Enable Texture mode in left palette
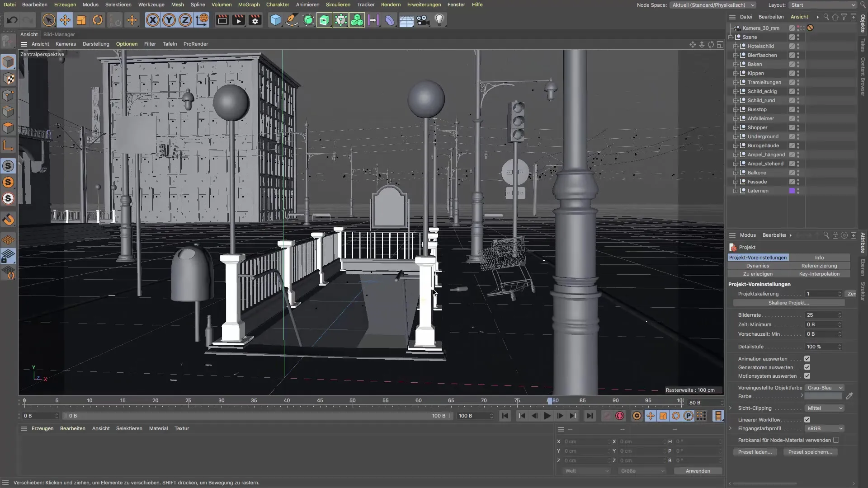This screenshot has width=868, height=488. point(8,79)
